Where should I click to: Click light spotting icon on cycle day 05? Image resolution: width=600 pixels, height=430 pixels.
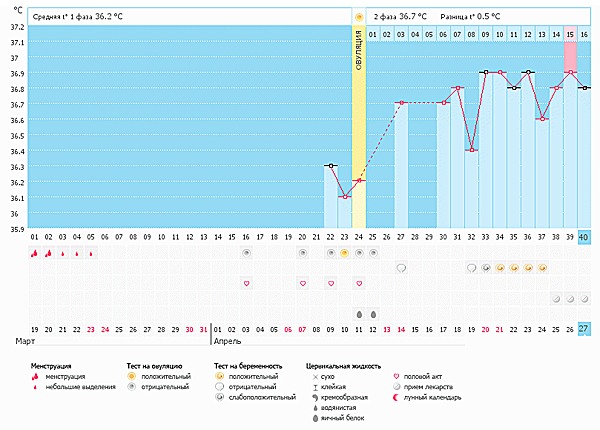(91, 254)
